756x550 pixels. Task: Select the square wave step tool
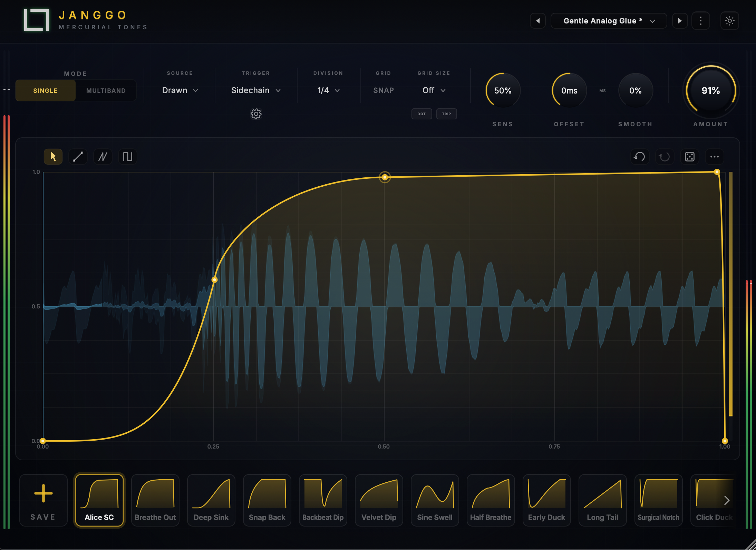[x=128, y=157]
